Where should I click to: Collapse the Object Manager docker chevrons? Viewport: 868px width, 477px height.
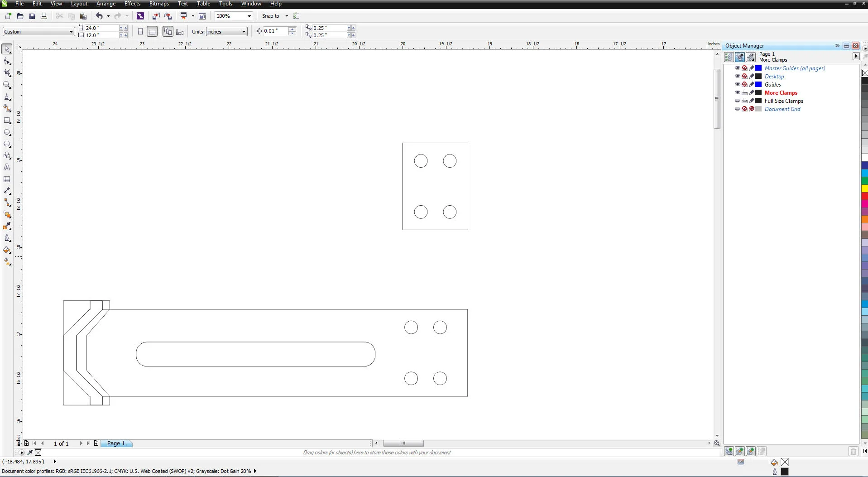[837, 46]
